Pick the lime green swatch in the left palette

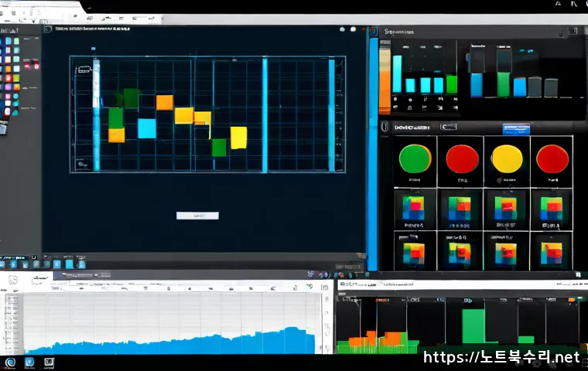pyautogui.click(x=16, y=78)
